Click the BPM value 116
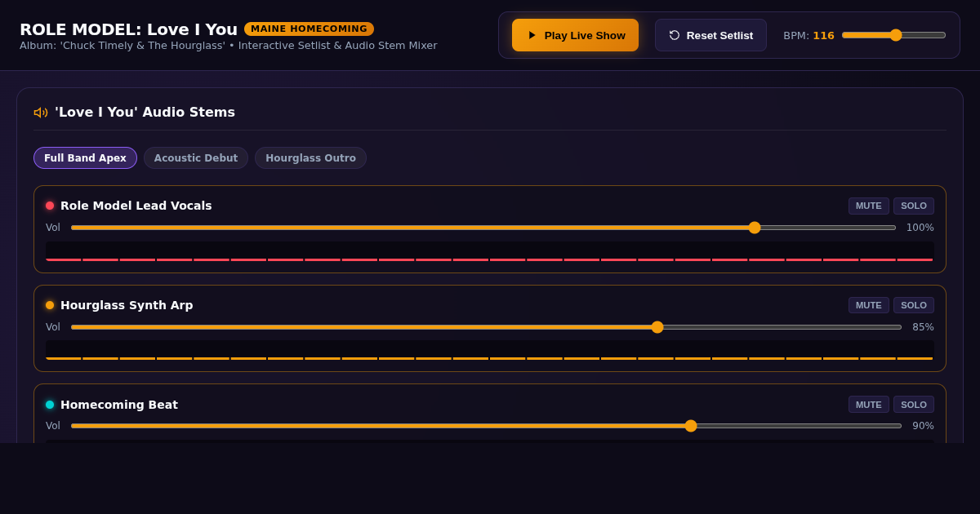 (x=823, y=36)
